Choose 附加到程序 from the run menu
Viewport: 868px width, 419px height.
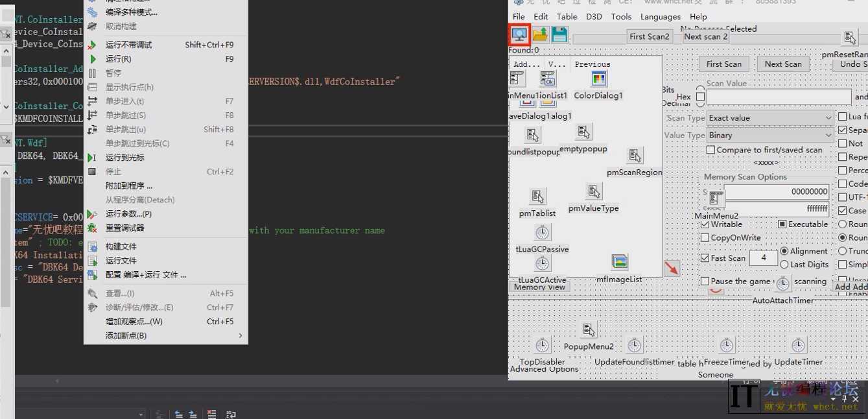(129, 186)
